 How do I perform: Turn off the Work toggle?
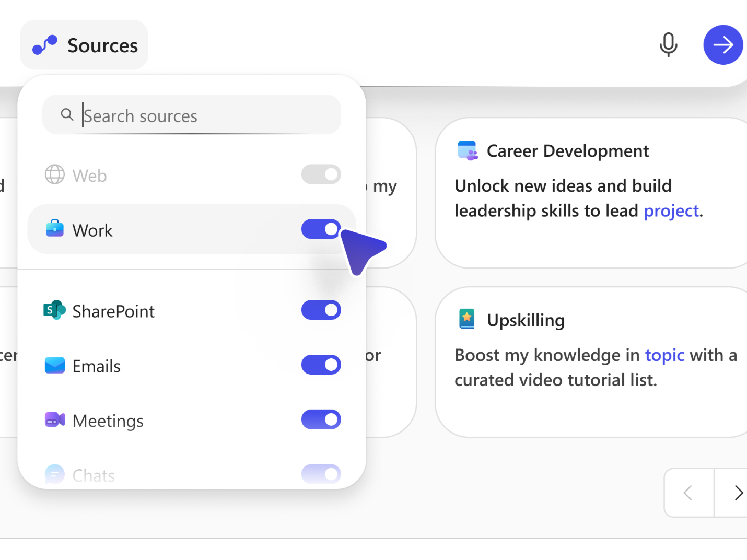click(321, 229)
